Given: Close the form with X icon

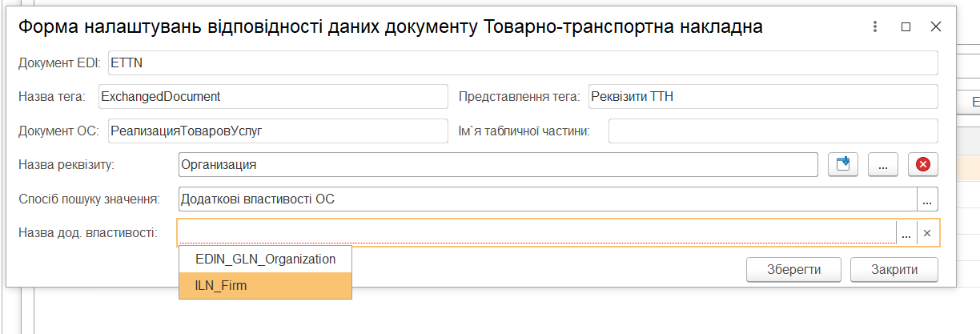Looking at the screenshot, I should click(x=936, y=26).
